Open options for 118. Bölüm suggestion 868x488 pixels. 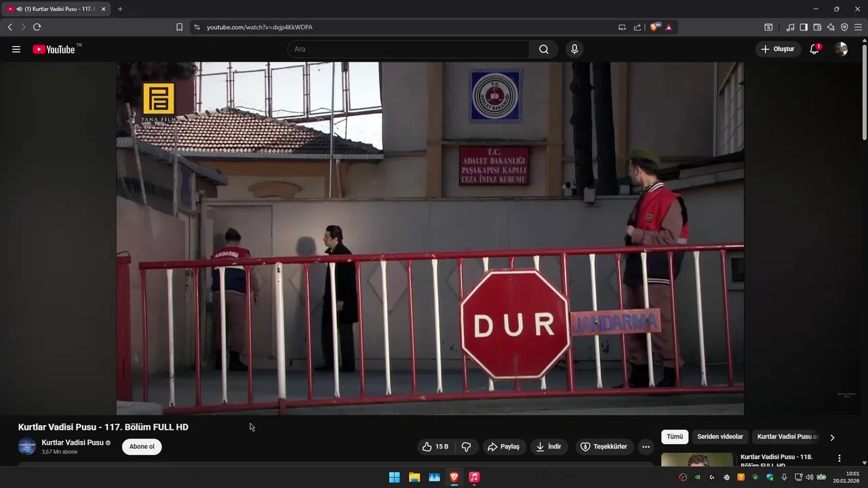point(840,458)
